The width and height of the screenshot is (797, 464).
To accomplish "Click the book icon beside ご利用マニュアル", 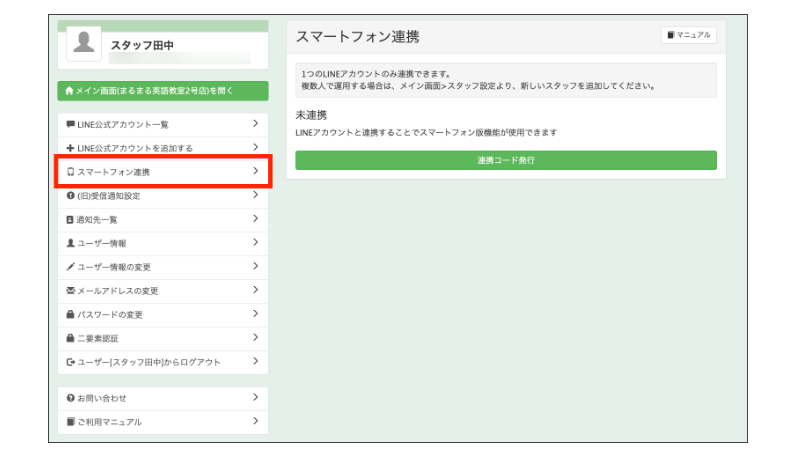I will tap(70, 422).
